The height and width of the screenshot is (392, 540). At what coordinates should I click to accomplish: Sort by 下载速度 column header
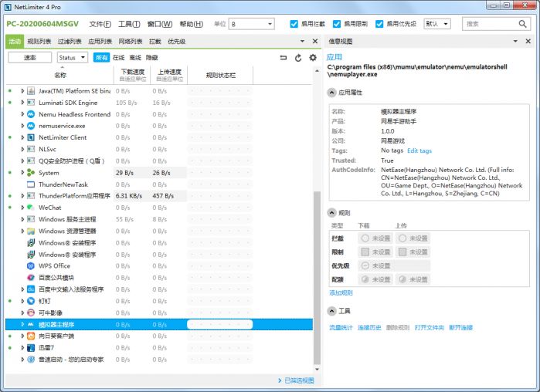click(132, 75)
